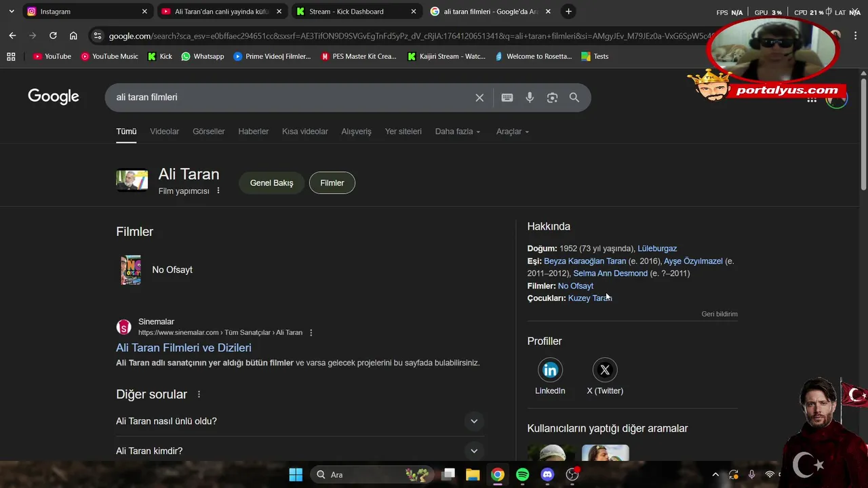Open PES Master Kit Creator bookmark
Screen dimensions: 868x488
(359, 56)
